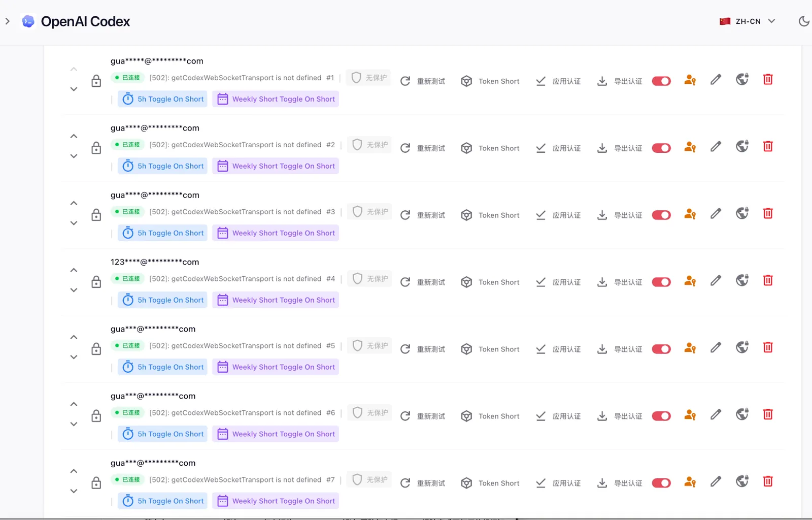Click 无保护 shield button on account #1
Screen dimensions: 812x520
[369, 78]
